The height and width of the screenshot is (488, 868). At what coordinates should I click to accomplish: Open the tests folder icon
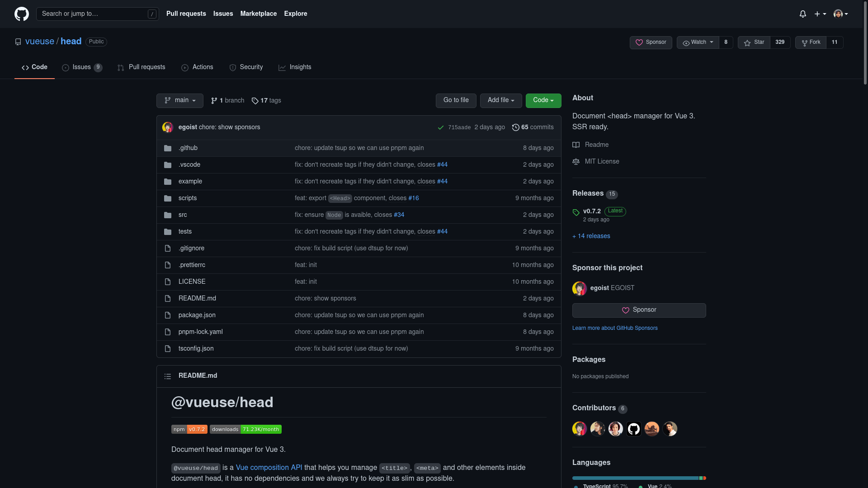[168, 232]
